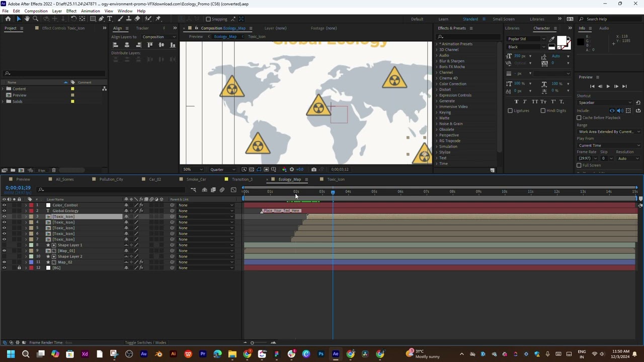Switch to the Small Screen workspace
This screenshot has height=362, width=644.
[x=504, y=19]
